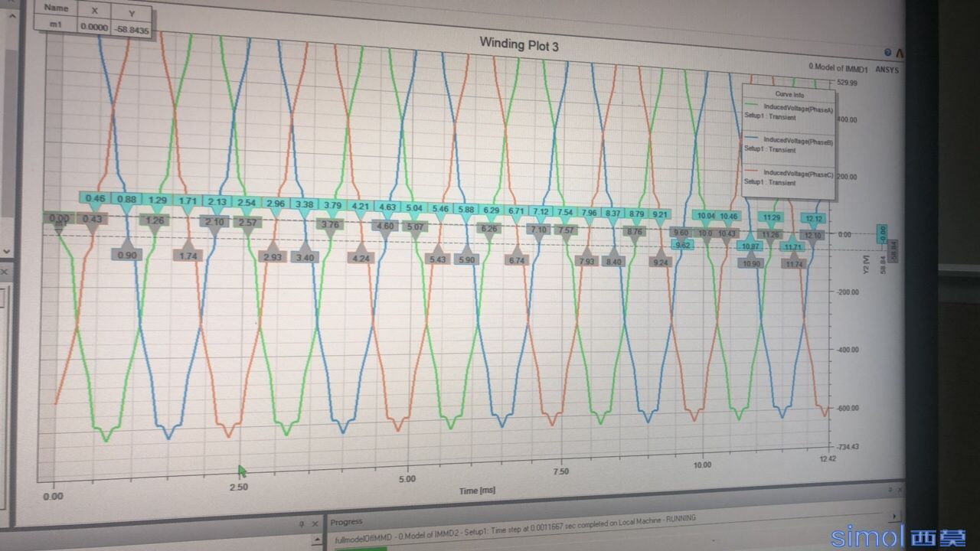Select the teal 10.87 time marker
The width and height of the screenshot is (980, 551).
click(x=750, y=246)
